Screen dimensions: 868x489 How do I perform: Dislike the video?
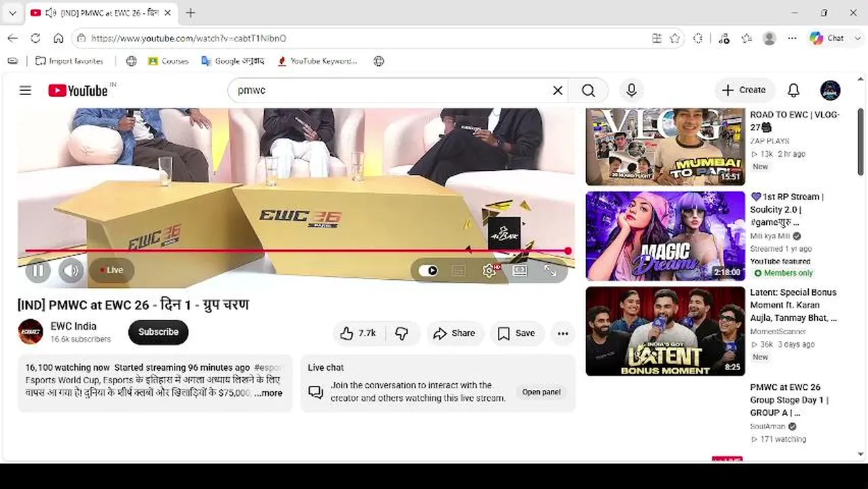click(401, 333)
